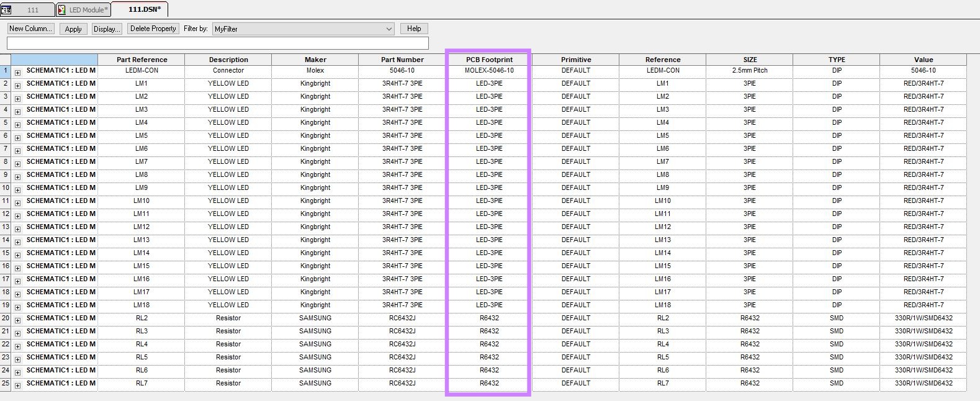Click the Part Reference column header
Image resolution: width=980 pixels, height=401 pixels.
click(x=142, y=60)
